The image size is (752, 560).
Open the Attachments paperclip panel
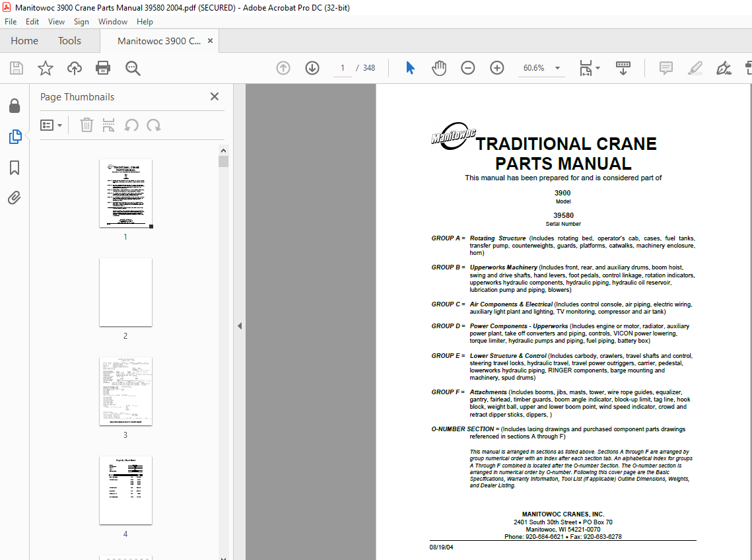[x=15, y=197]
